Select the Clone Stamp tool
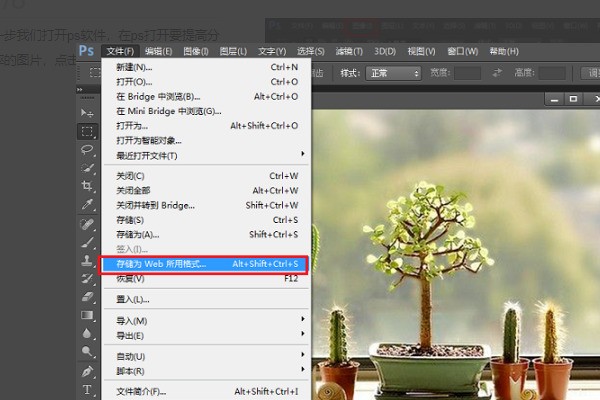Viewport: 600px width, 400px height. coord(87,260)
